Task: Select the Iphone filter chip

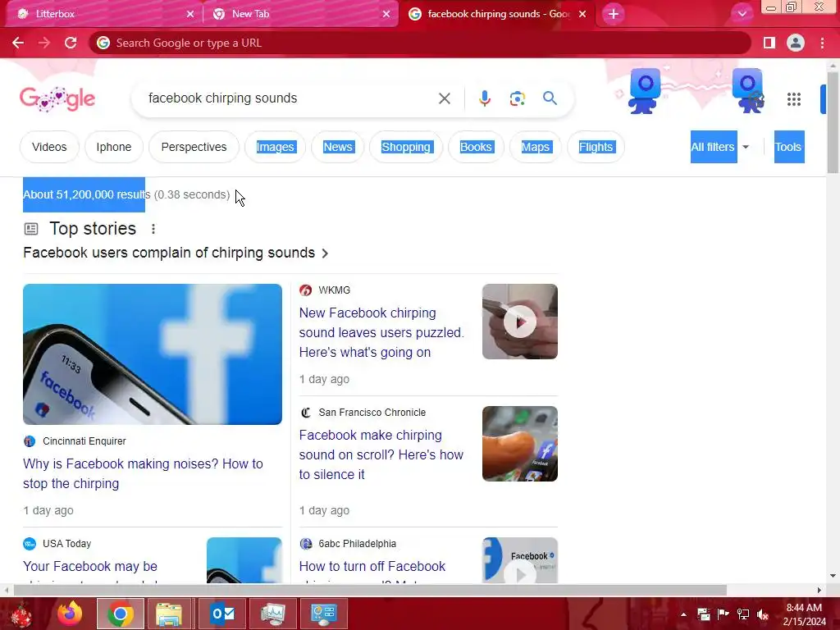Action: [x=113, y=147]
